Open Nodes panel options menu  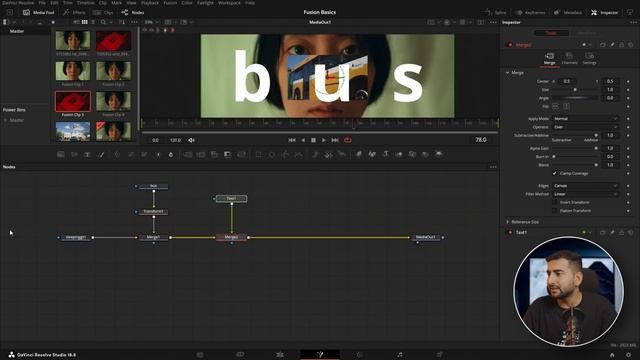pyautogui.click(x=493, y=167)
